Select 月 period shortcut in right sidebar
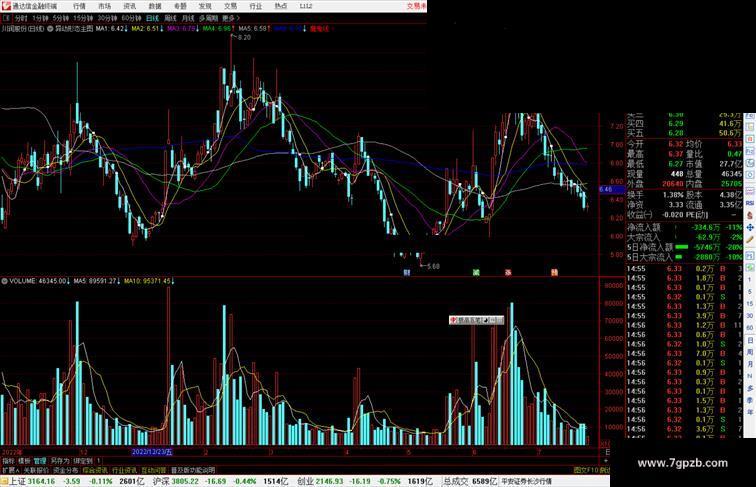Viewport: 756px width, 487px height. (750, 365)
